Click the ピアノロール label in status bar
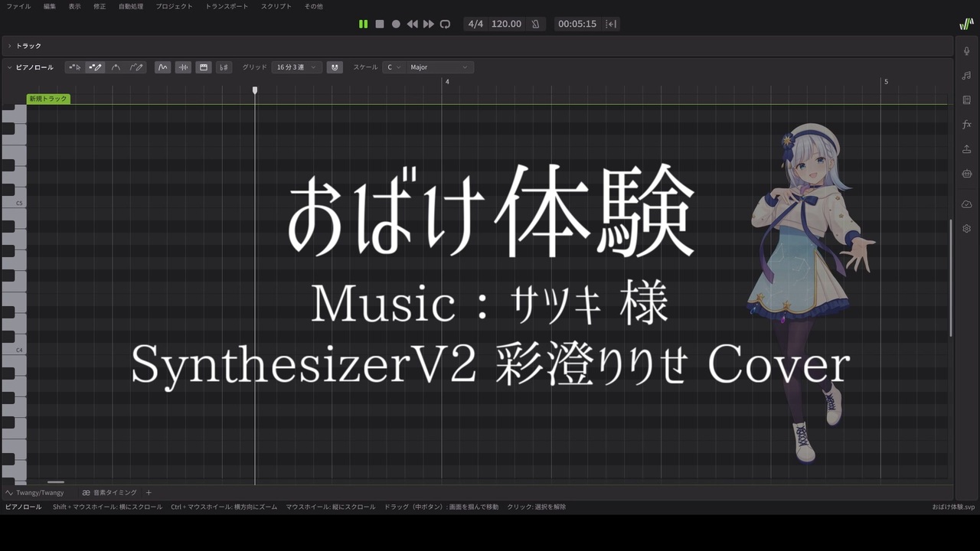980x551 pixels. (24, 507)
